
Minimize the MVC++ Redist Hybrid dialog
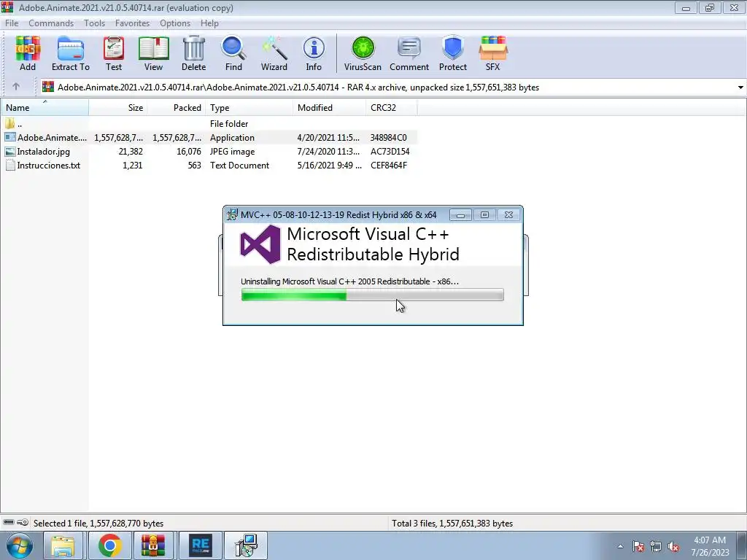click(460, 215)
